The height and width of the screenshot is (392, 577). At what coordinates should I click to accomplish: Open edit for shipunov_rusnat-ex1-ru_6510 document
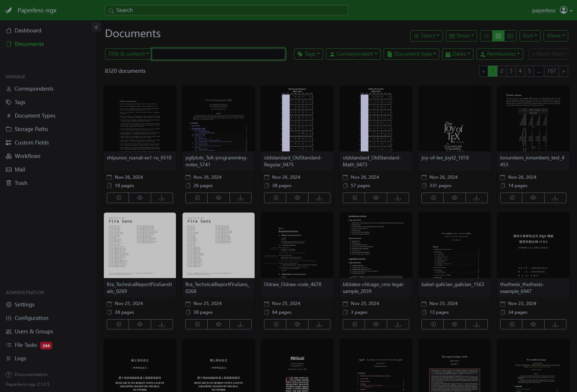tap(118, 198)
